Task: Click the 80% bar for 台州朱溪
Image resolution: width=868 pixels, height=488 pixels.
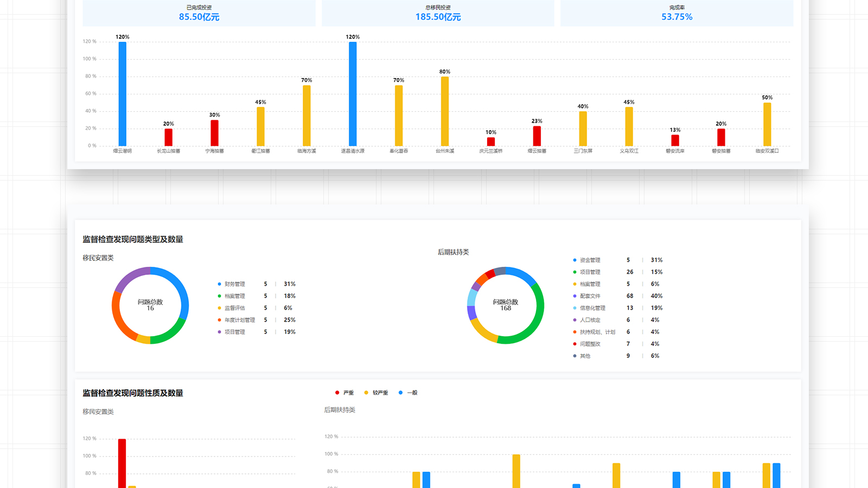Action: click(x=445, y=111)
